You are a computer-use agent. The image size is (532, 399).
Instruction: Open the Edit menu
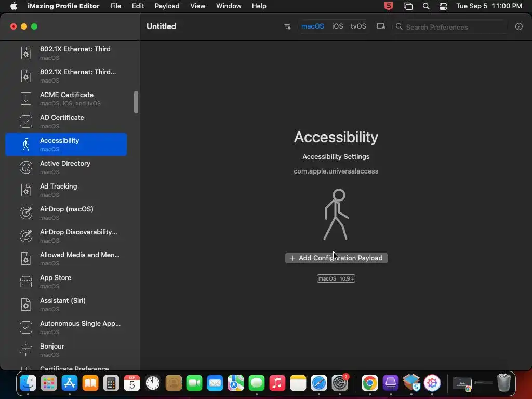coord(138,6)
